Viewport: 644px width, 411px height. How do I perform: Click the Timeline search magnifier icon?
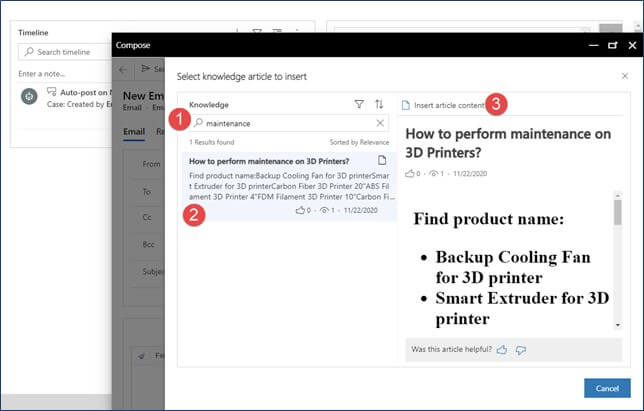pos(29,52)
